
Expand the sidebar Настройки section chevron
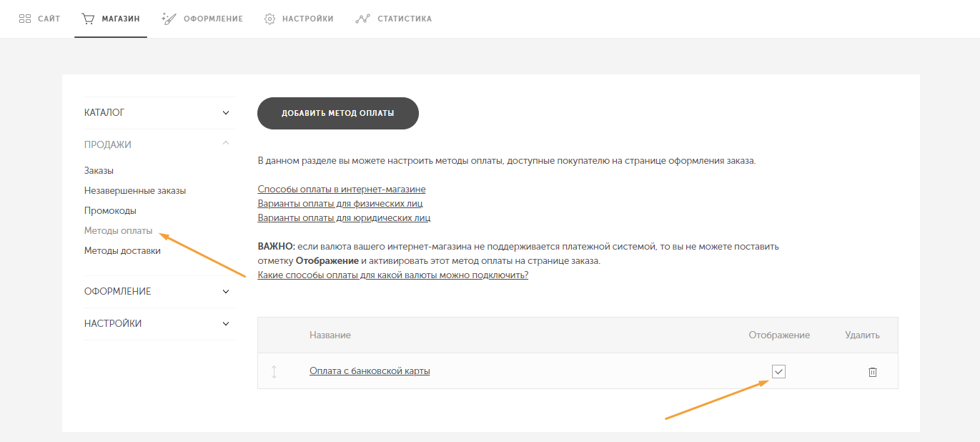(x=226, y=324)
